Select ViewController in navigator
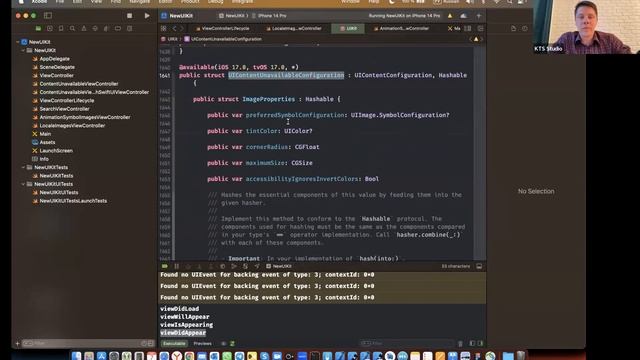 (53, 76)
